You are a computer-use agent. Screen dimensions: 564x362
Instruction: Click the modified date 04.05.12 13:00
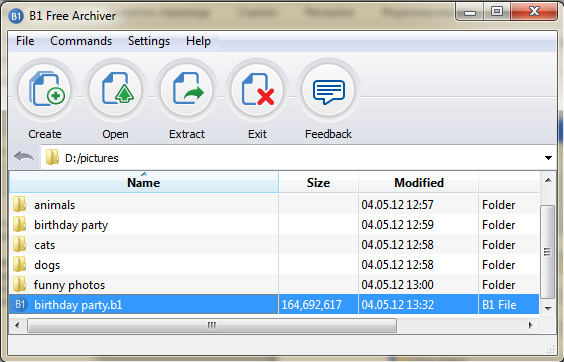click(397, 285)
